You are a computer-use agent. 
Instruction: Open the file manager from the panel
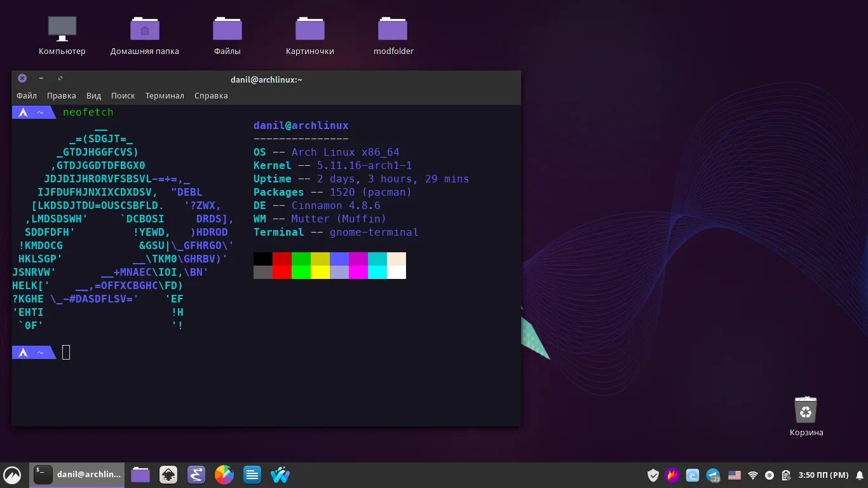[140, 475]
